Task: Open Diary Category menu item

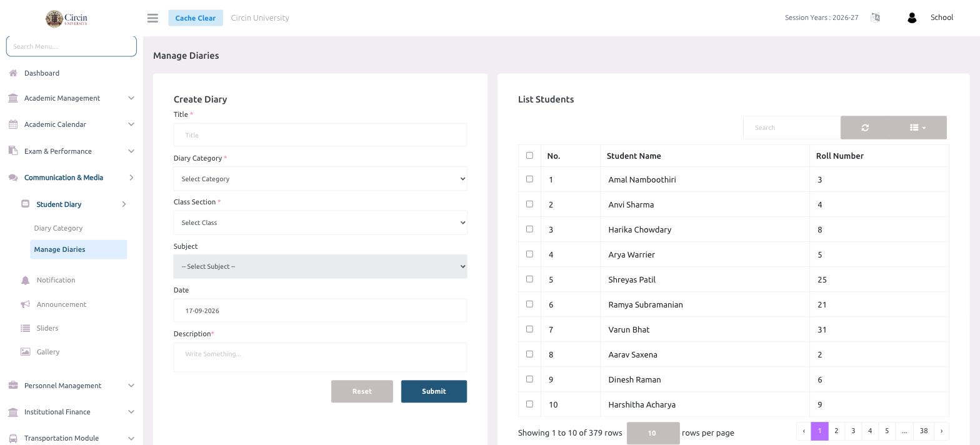Action: 58,228
